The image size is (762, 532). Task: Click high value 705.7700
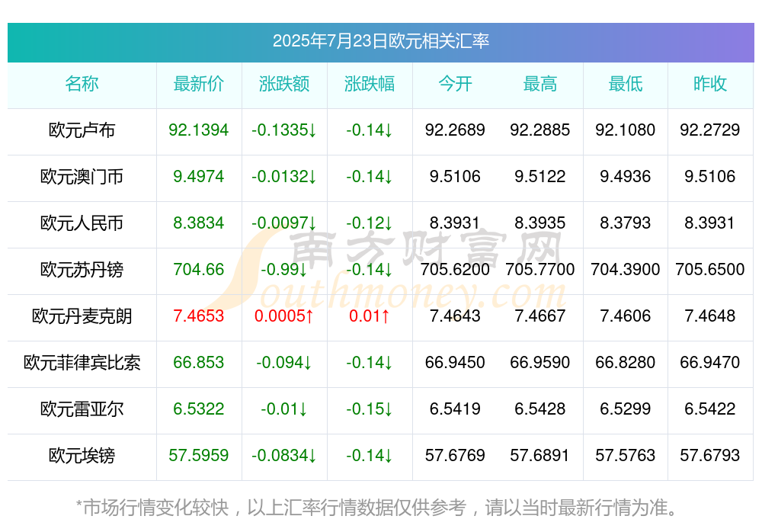point(540,269)
